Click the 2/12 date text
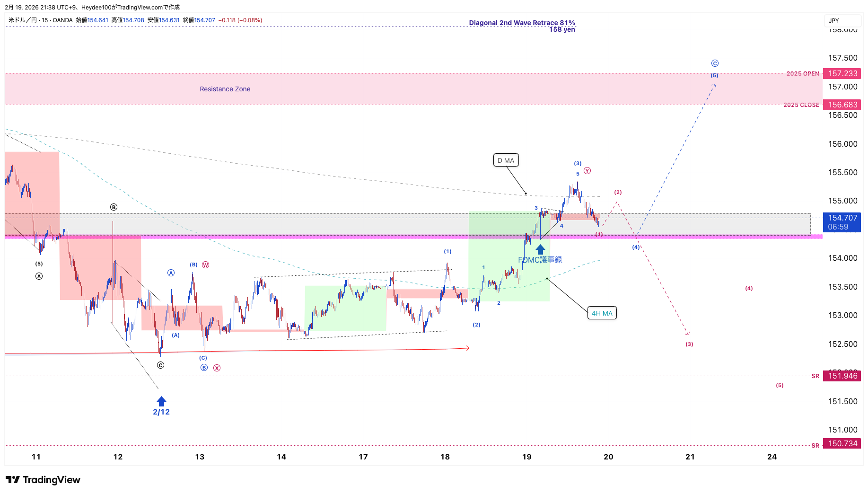Screen dimensions: 868x494 pyautogui.click(x=161, y=412)
